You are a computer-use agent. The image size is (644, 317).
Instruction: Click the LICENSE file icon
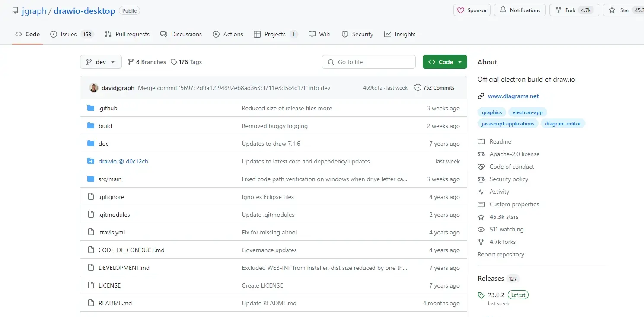91,285
